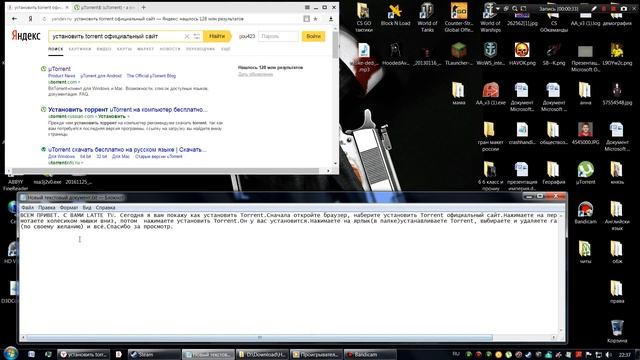640x360 pixels.
Task: Open Yandex search settings sliders icon
Action: coord(197,36)
